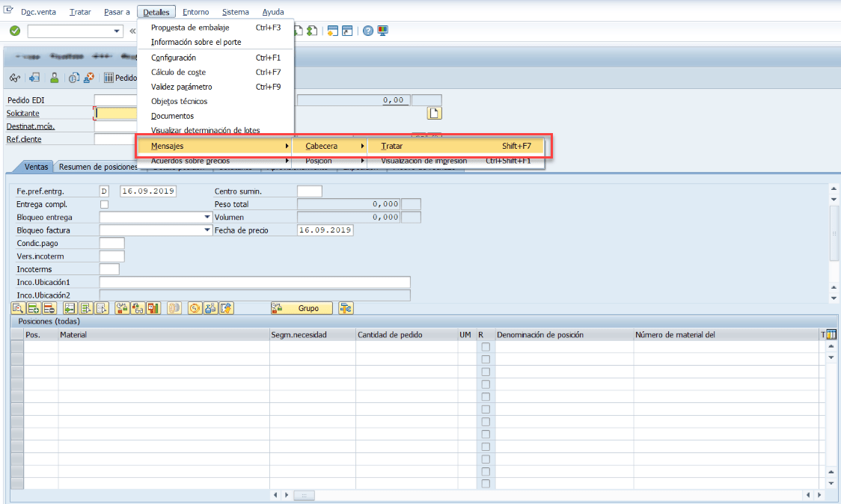
Task: Click the Denominación de posición column header
Action: coord(564,334)
